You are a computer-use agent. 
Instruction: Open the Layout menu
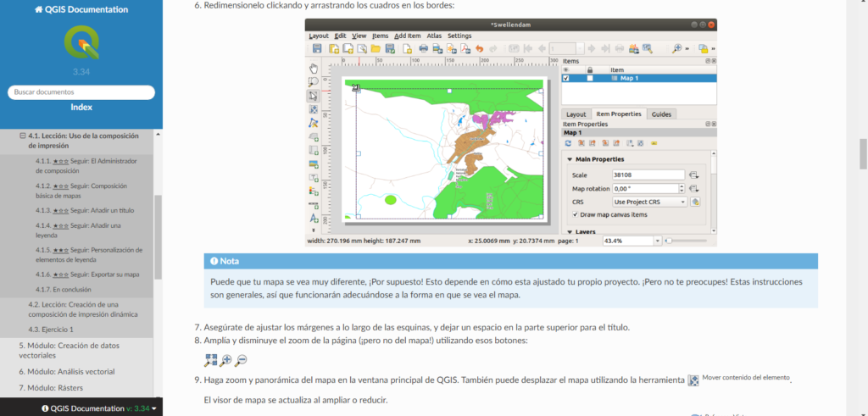[x=319, y=36]
